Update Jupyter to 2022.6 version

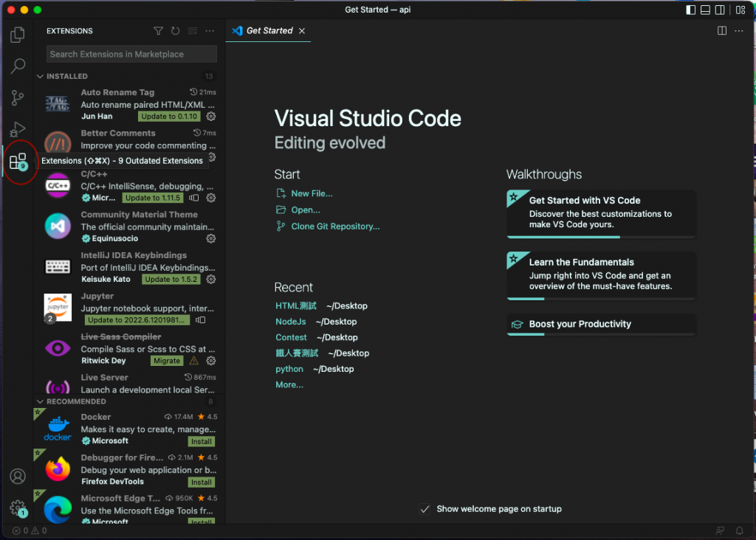(x=136, y=320)
